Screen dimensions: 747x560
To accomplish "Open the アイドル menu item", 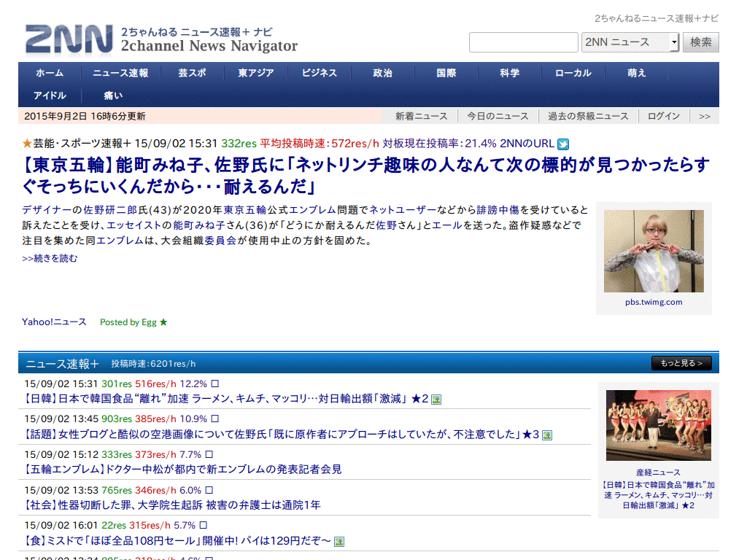I will (50, 96).
